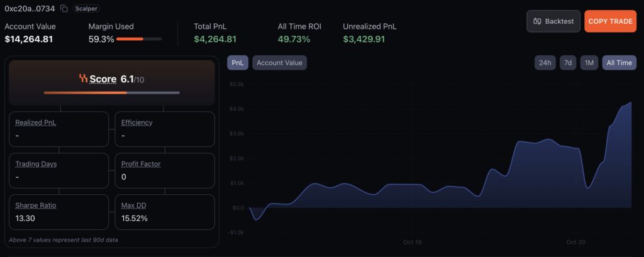644x257 pixels.
Task: Select the 24h time range
Action: (544, 63)
